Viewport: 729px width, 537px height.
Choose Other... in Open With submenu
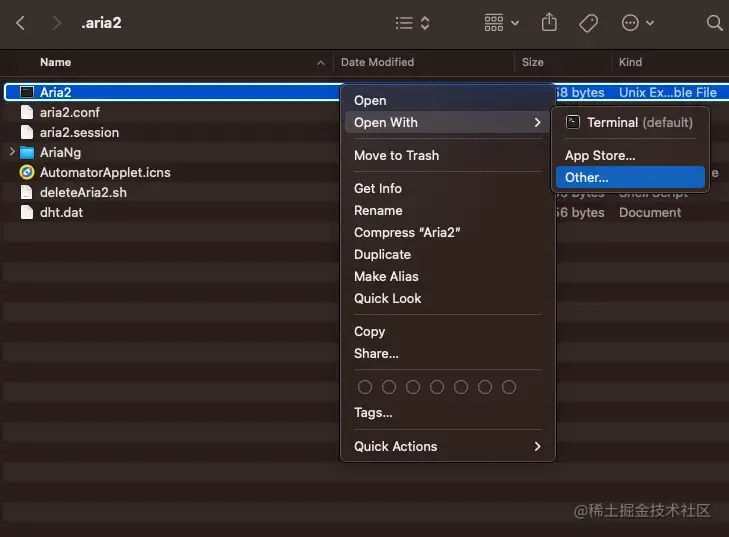630,177
